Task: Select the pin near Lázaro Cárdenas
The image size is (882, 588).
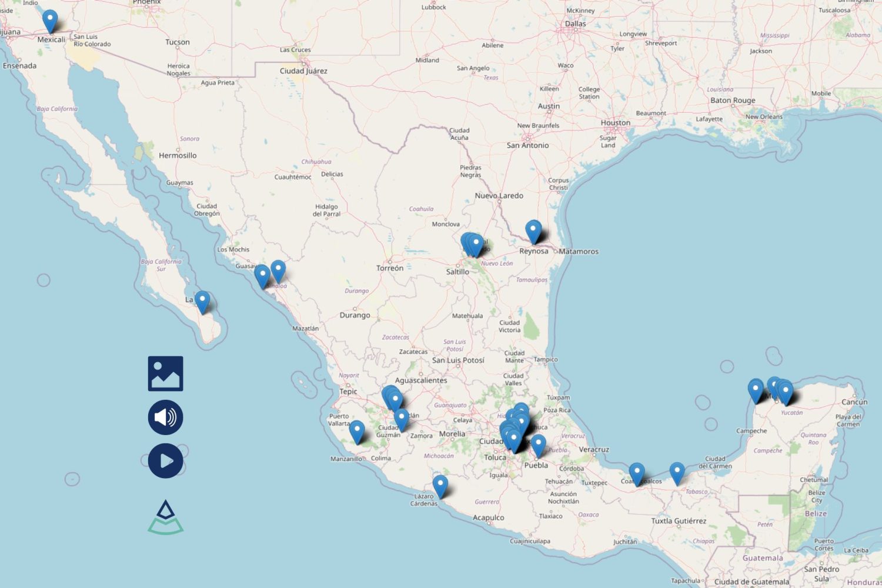Action: pos(440,487)
